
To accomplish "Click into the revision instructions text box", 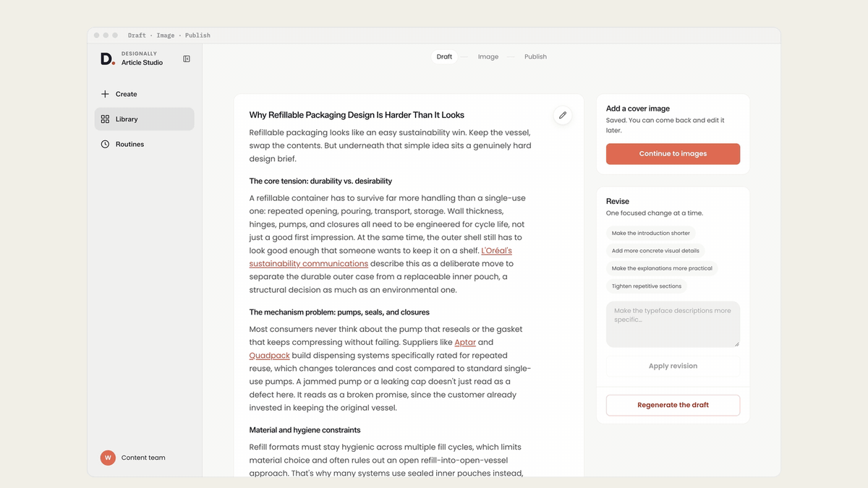I will (673, 324).
